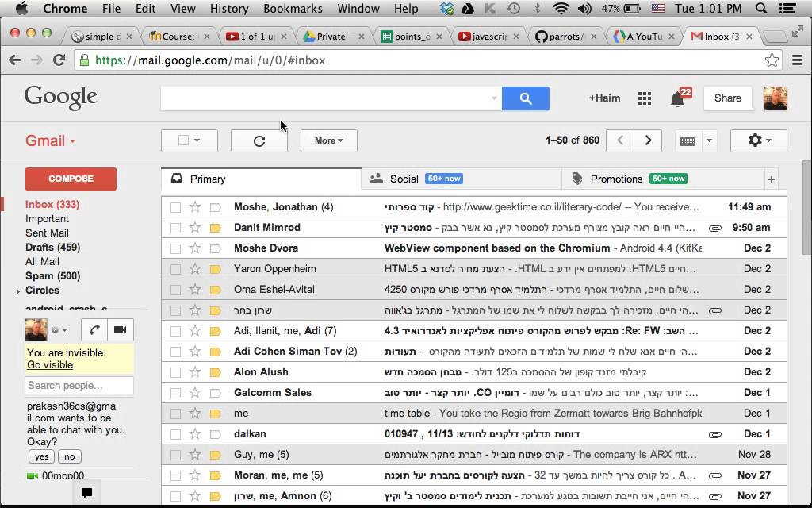The width and height of the screenshot is (812, 508).
Task: Click the Search people field
Action: [x=79, y=386]
